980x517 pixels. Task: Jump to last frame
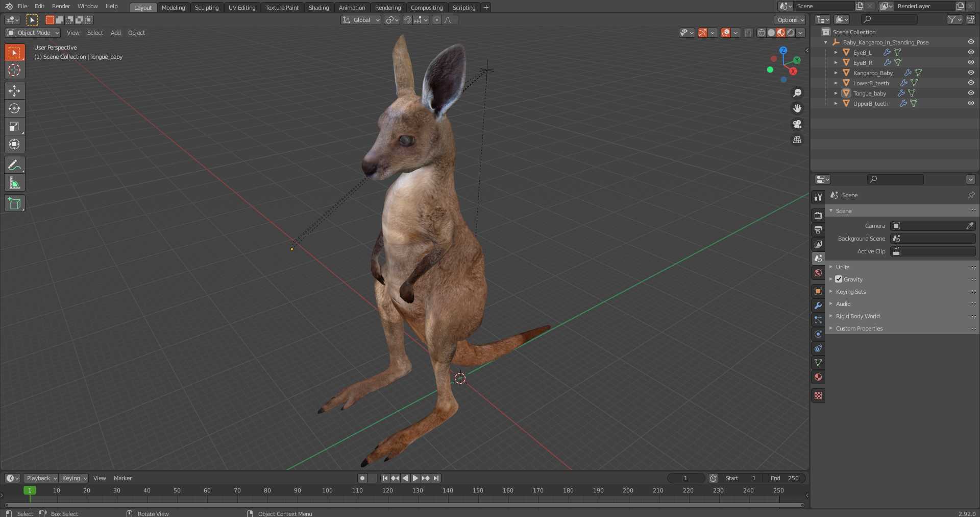[436, 478]
